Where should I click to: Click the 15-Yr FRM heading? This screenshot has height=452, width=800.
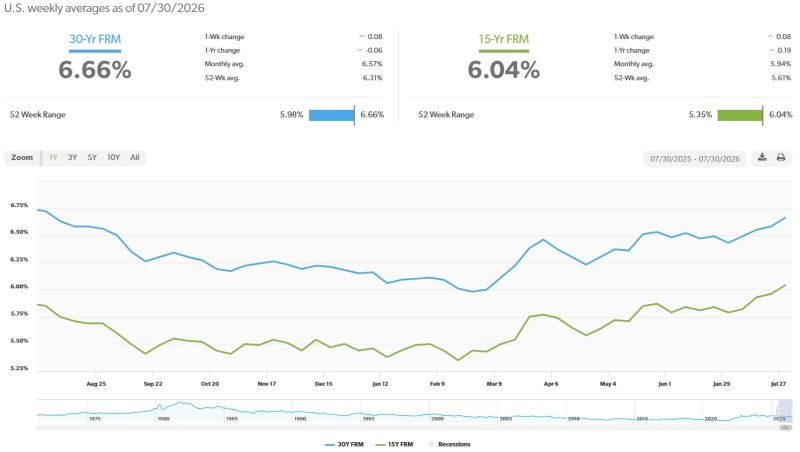tap(504, 39)
